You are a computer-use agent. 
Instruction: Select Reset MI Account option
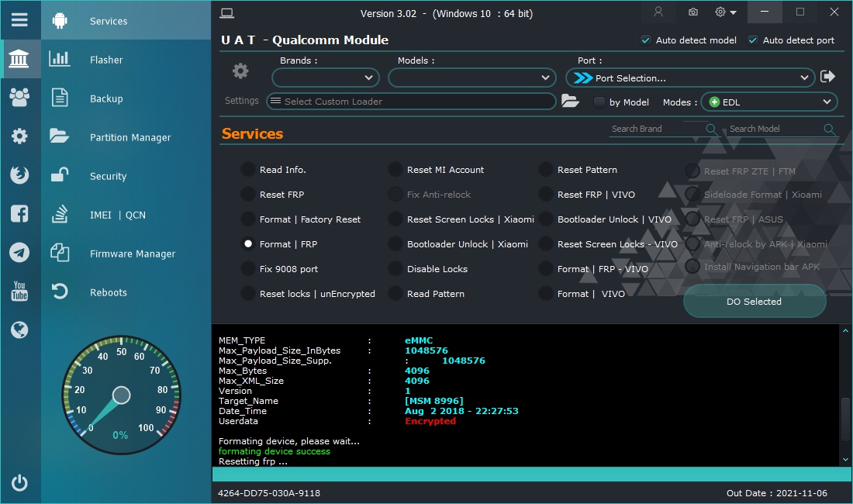(x=395, y=170)
